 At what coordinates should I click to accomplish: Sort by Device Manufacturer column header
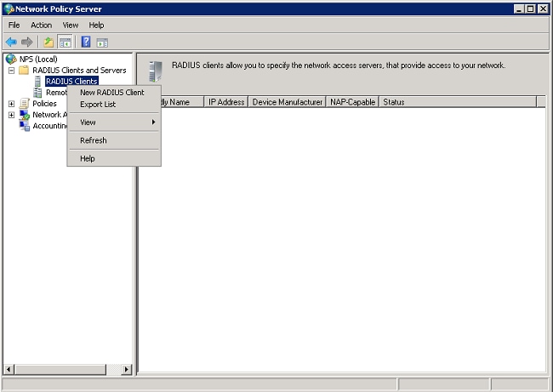[x=287, y=102]
